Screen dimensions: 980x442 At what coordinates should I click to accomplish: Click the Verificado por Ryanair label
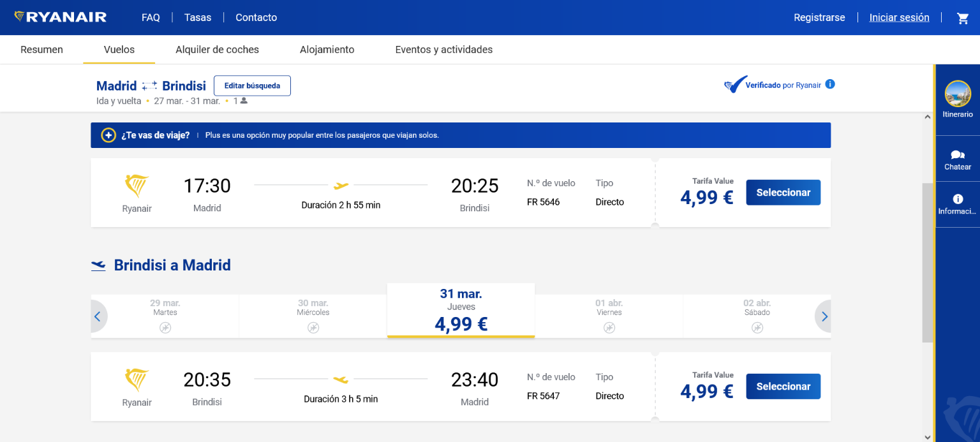[x=783, y=85]
